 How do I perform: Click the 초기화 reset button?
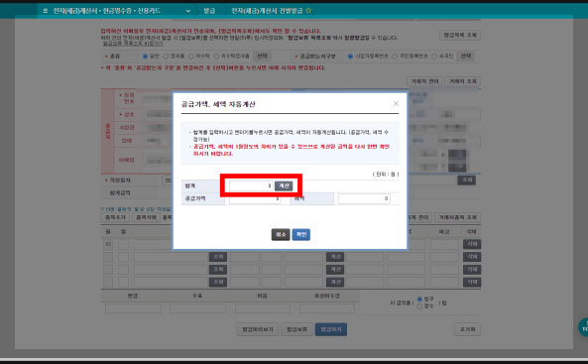coord(467,329)
